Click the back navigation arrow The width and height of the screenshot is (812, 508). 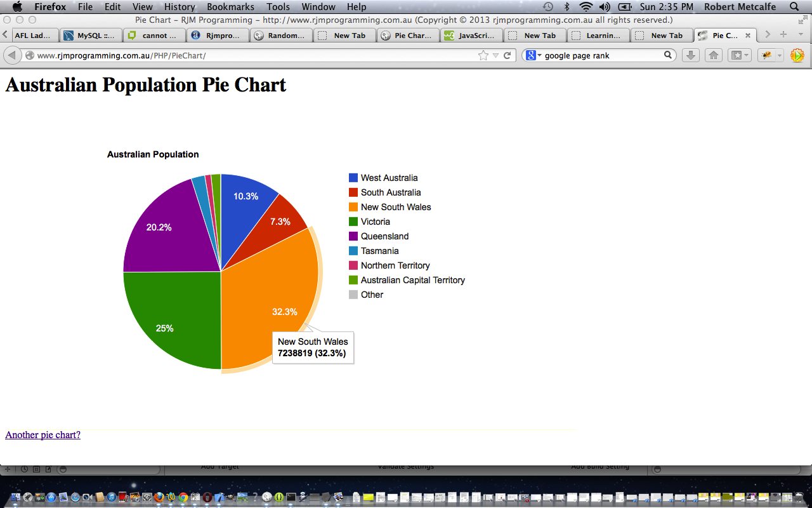click(x=13, y=55)
